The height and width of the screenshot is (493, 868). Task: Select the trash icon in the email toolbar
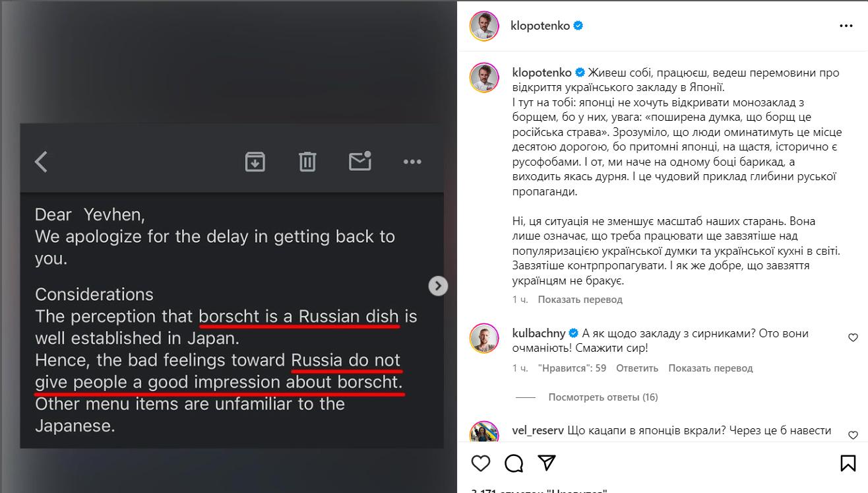306,160
